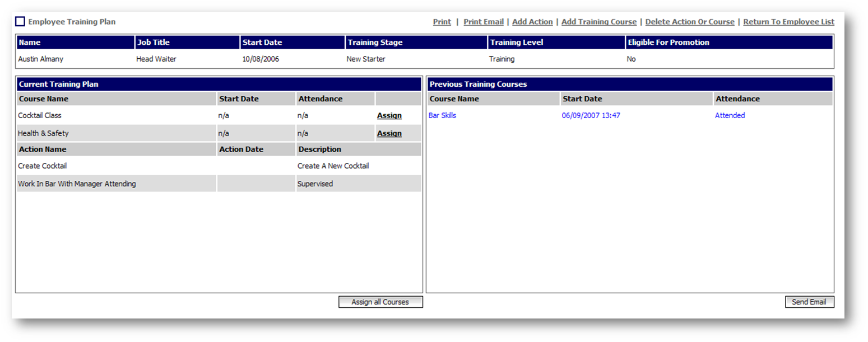Click the Print link
The image size is (868, 342).
tap(442, 22)
